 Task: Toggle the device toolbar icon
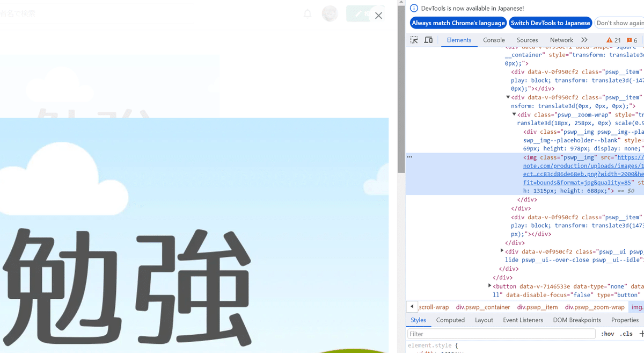(x=428, y=40)
